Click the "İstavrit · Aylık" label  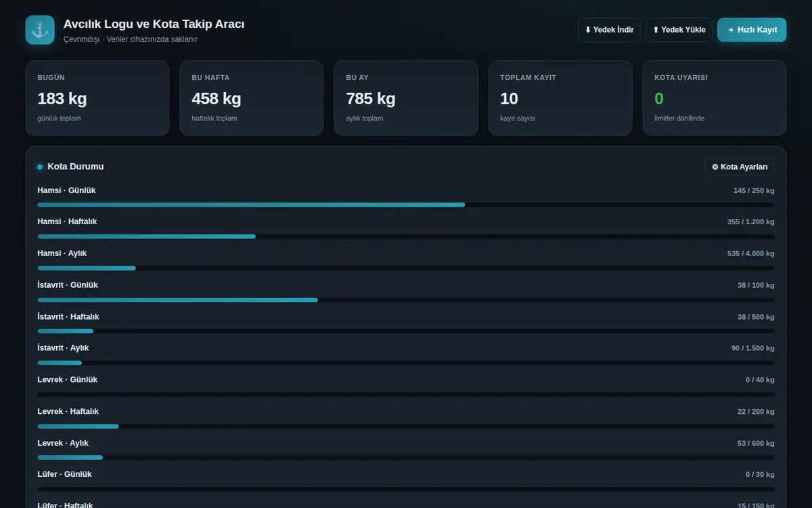[x=63, y=348]
